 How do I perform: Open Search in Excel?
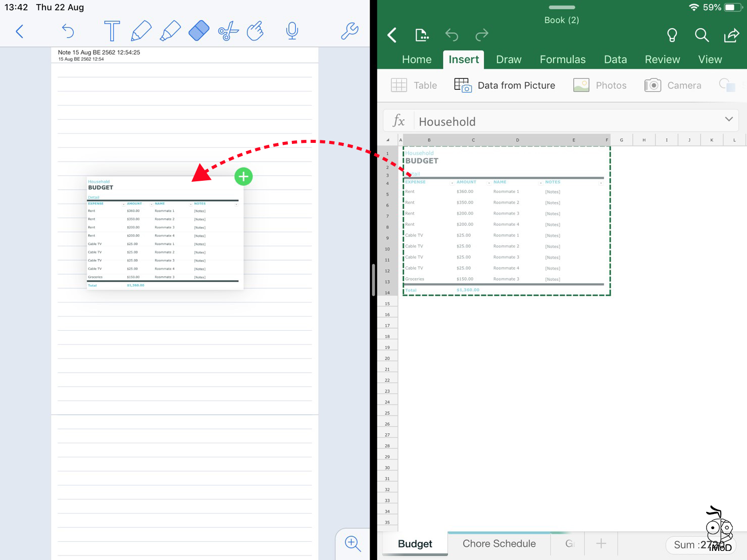coord(702,35)
